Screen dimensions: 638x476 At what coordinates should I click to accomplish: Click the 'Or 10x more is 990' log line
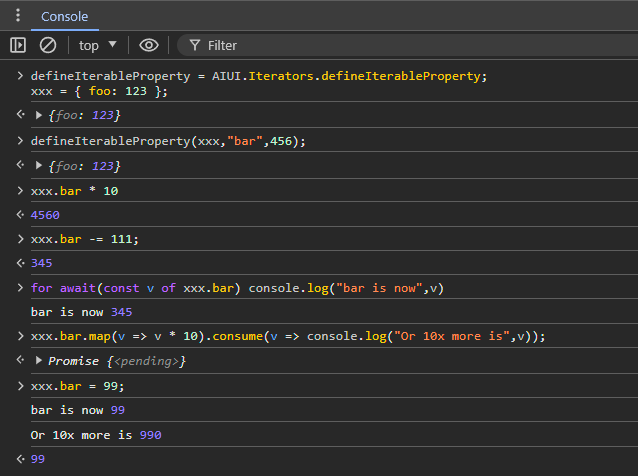[96, 435]
